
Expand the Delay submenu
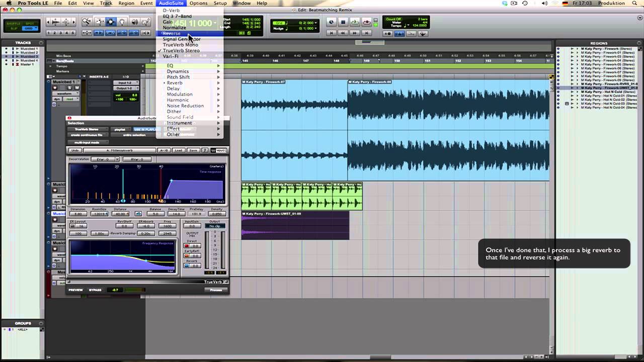coord(190,88)
